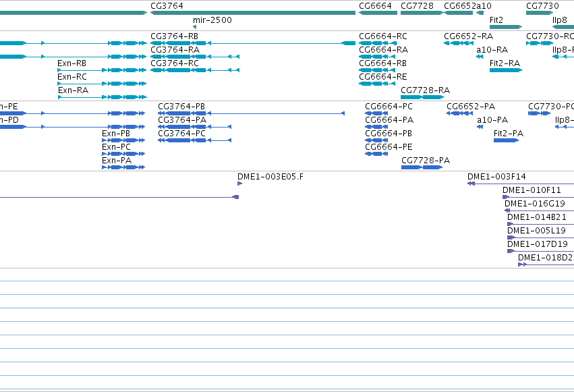
Task: Select protein Exn-PC
Action: pyautogui.click(x=123, y=154)
